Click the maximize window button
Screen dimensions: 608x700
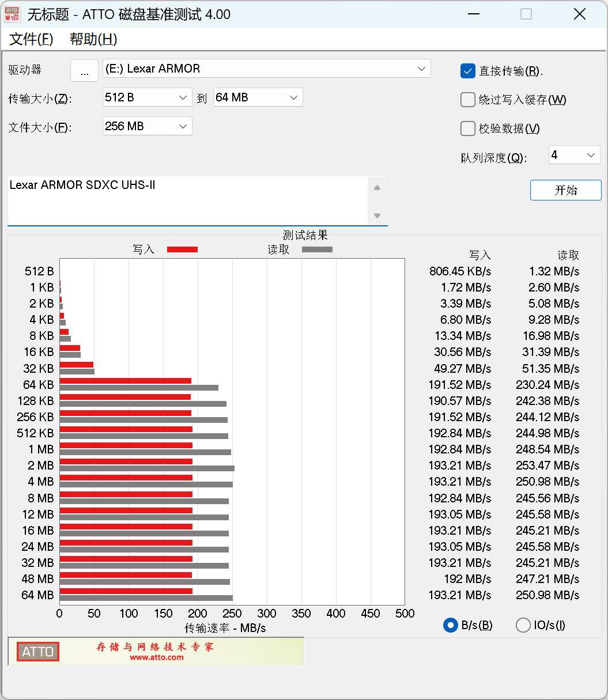coord(526,14)
